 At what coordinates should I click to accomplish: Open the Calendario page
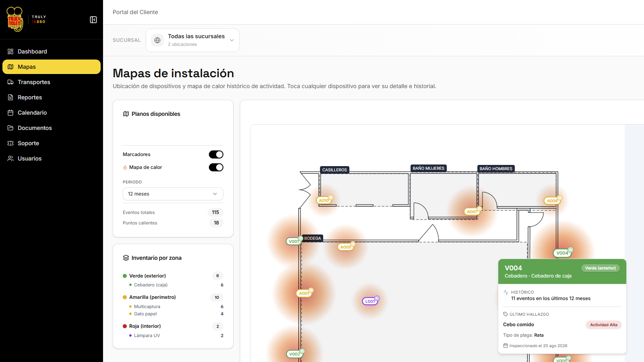point(52,113)
